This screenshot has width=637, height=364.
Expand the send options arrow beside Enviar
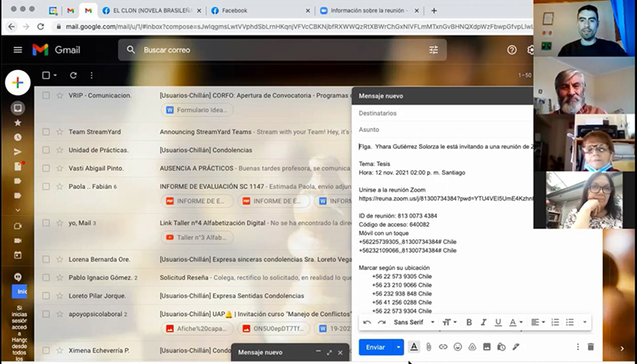tap(398, 347)
